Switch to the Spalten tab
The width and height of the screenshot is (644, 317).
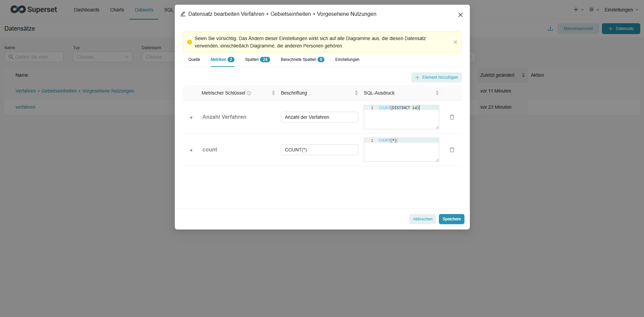pos(257,60)
